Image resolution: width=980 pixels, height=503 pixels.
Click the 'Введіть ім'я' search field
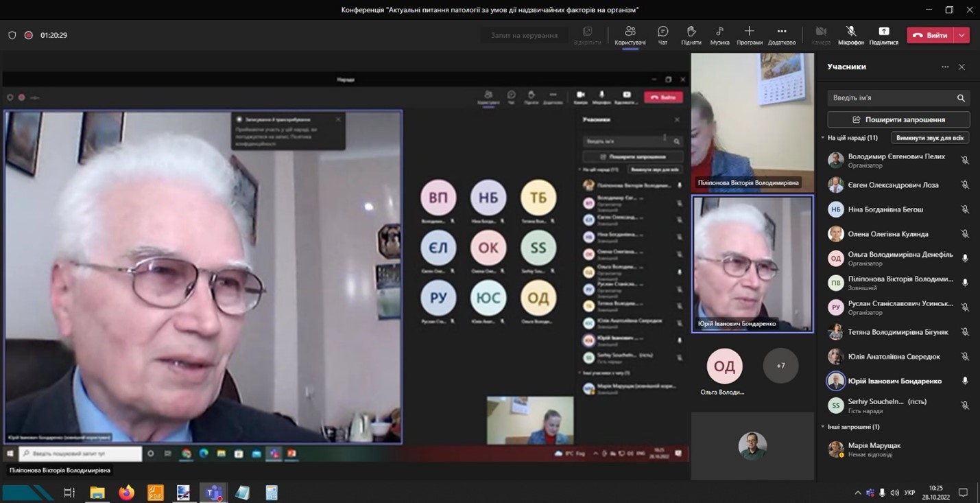890,98
